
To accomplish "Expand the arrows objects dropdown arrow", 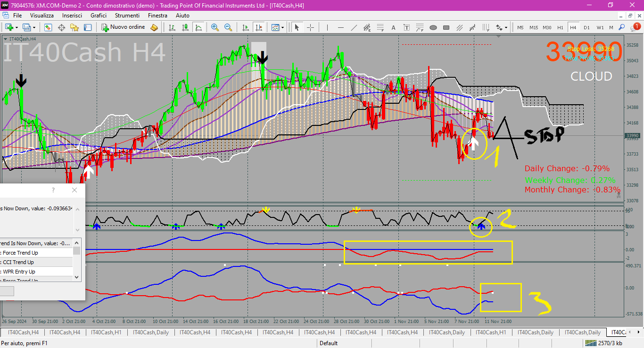I will point(506,27).
